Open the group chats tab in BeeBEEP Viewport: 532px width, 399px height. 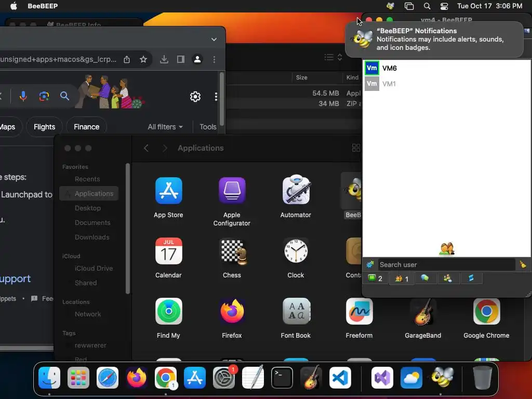[448, 278]
